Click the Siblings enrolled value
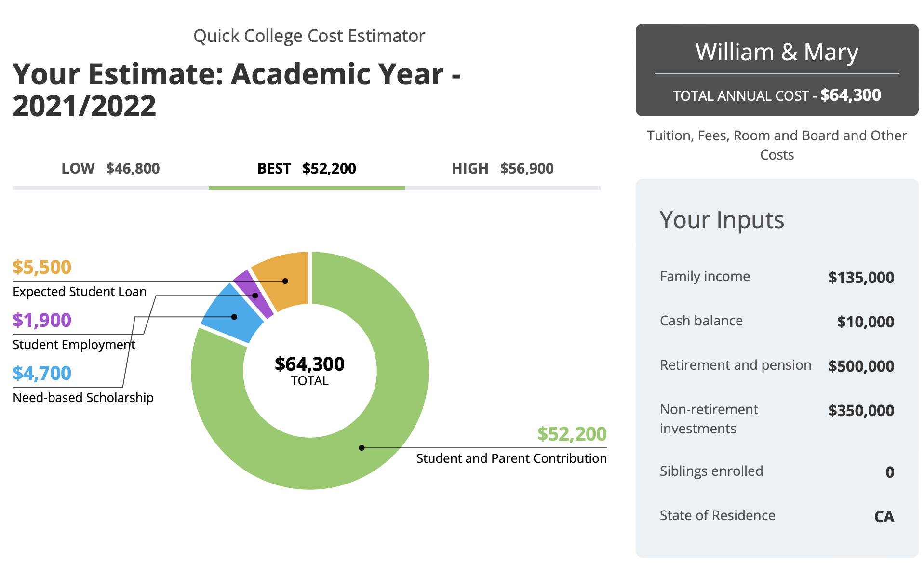 click(889, 472)
